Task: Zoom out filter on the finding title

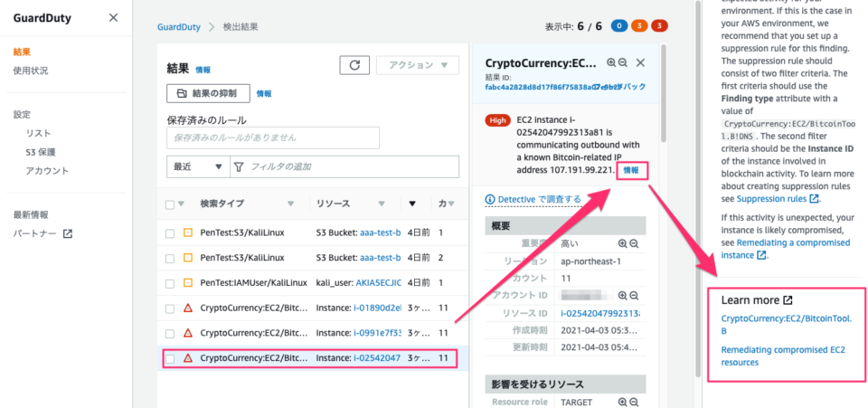Action: coord(622,62)
